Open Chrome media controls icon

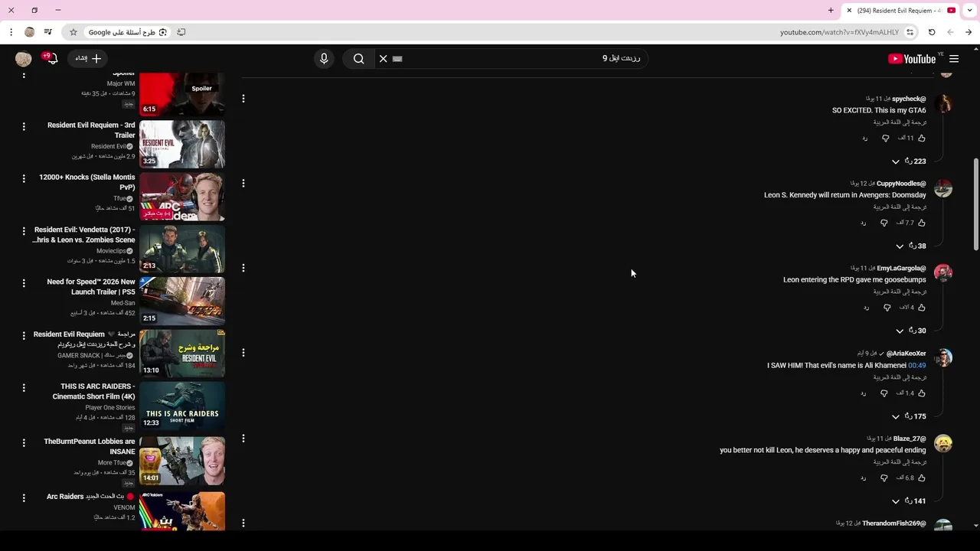click(47, 32)
